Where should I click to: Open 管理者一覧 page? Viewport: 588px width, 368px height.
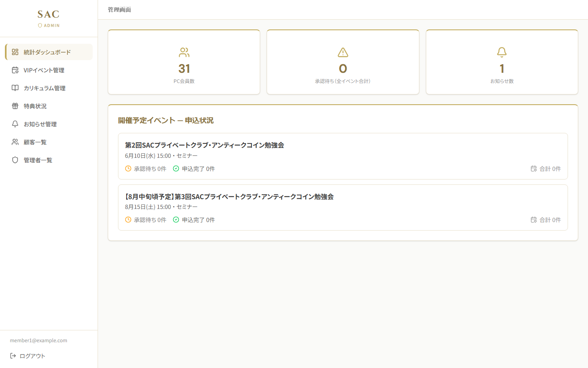49,160
